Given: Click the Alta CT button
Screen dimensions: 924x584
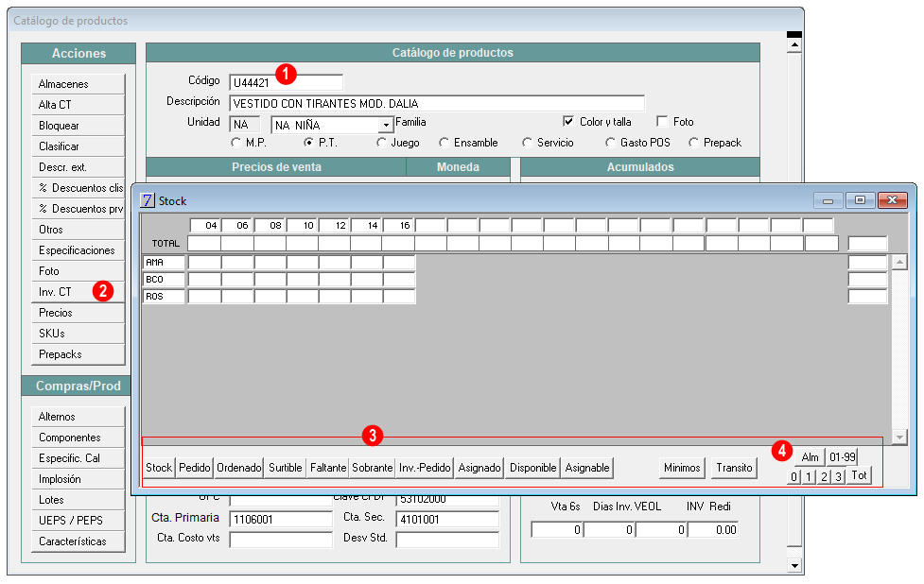Looking at the screenshot, I should (78, 105).
